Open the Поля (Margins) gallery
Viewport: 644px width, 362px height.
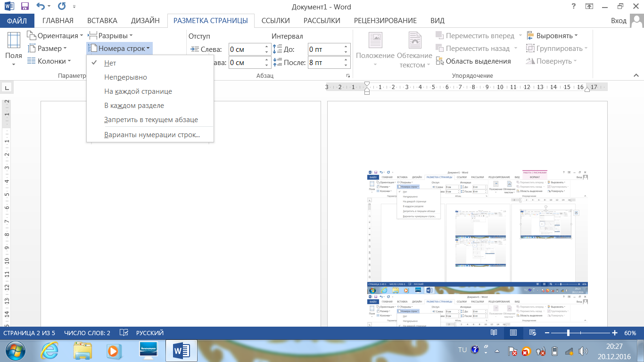[x=13, y=49]
